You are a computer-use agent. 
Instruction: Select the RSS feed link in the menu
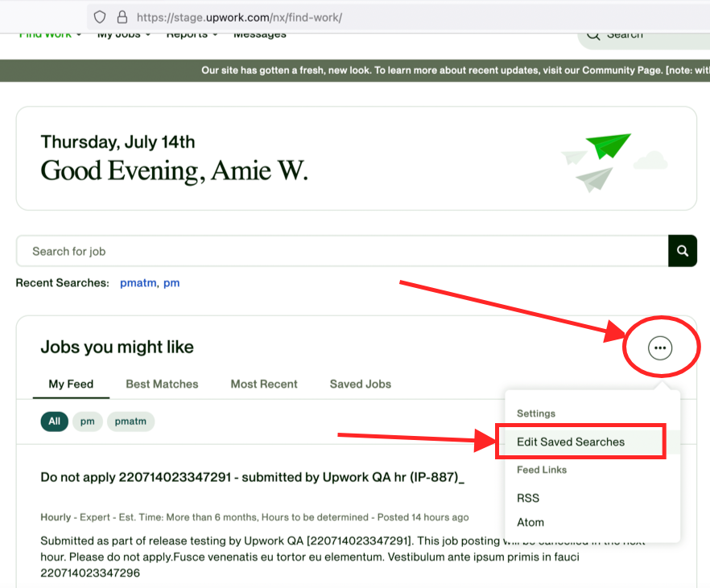point(528,498)
